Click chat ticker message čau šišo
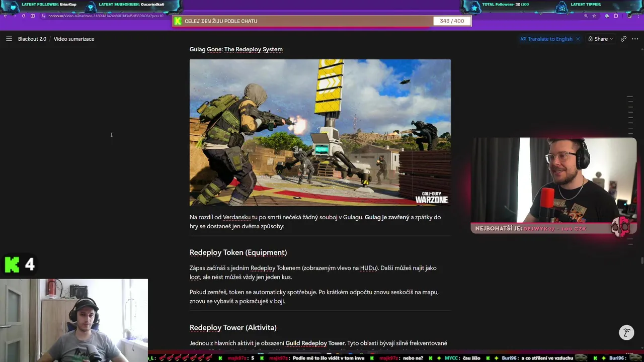 [470, 358]
